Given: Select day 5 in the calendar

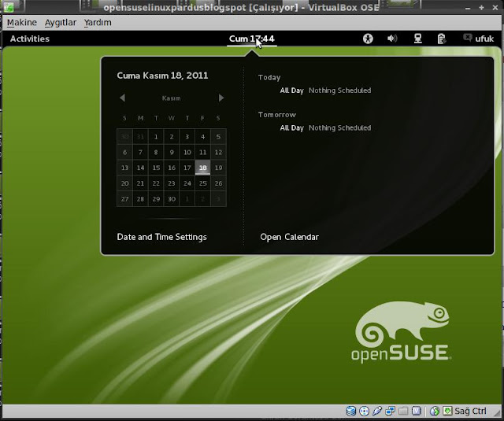Looking at the screenshot, I should [218, 137].
